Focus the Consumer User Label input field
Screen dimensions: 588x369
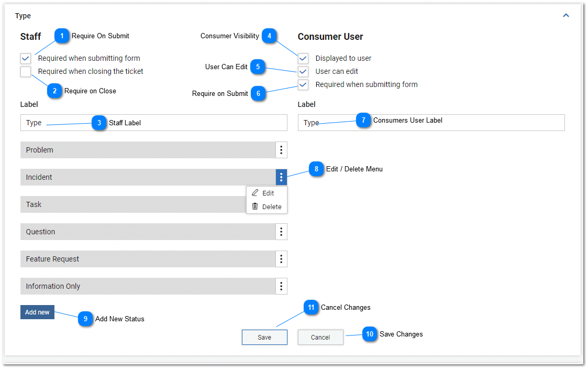click(x=431, y=123)
